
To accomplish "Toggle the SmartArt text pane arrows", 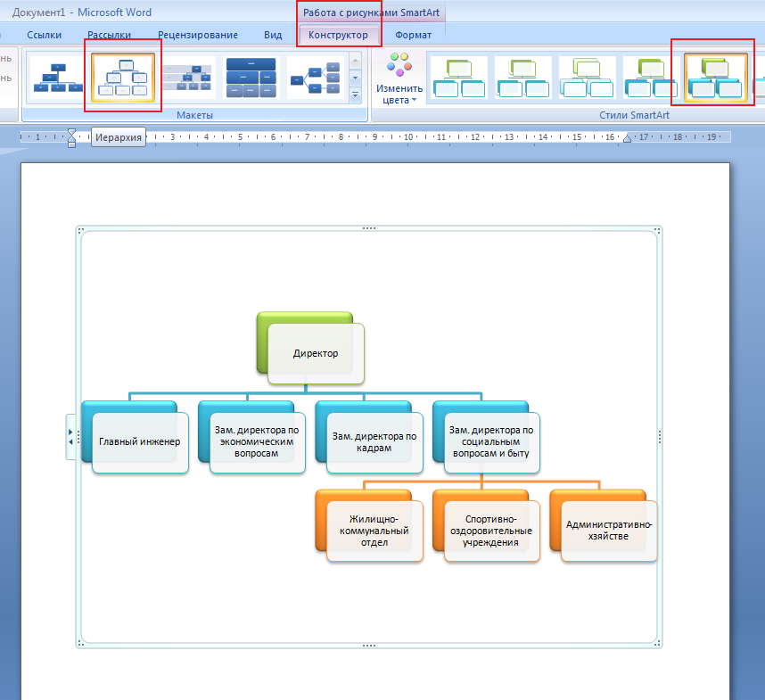I will coord(70,437).
